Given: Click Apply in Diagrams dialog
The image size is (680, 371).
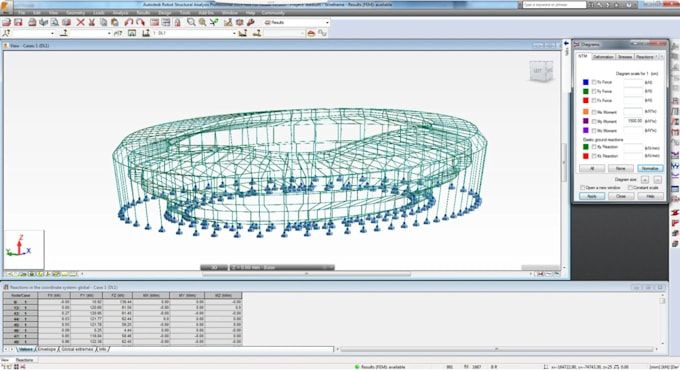Looking at the screenshot, I should click(x=592, y=196).
